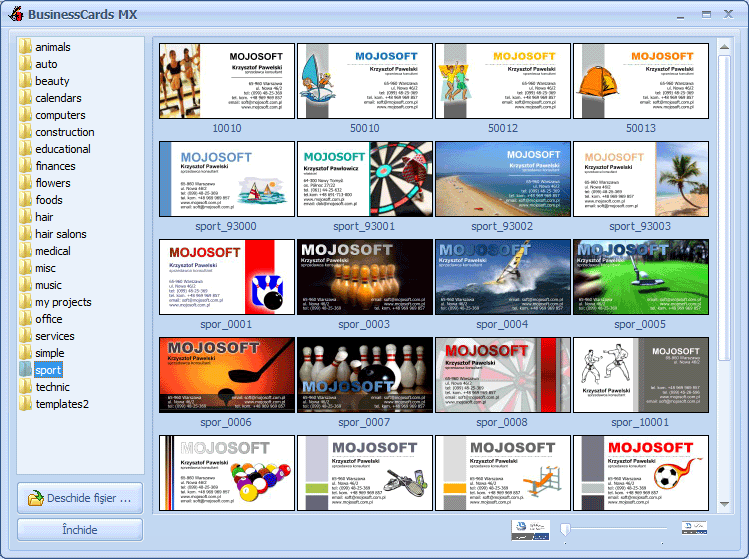Open the computers folder
The image size is (749, 559).
click(x=60, y=115)
